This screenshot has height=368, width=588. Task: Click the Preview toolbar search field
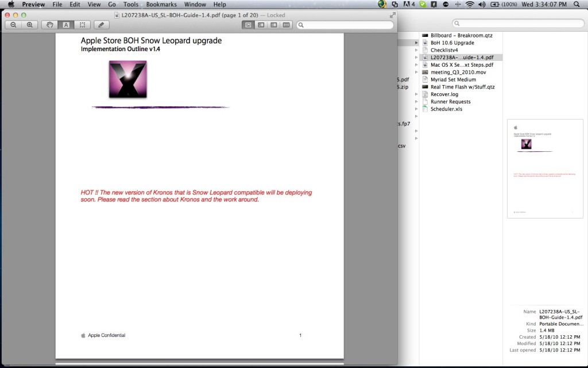pos(346,25)
